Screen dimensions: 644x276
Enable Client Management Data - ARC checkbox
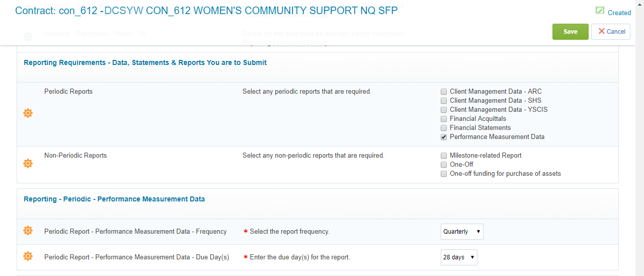point(444,92)
